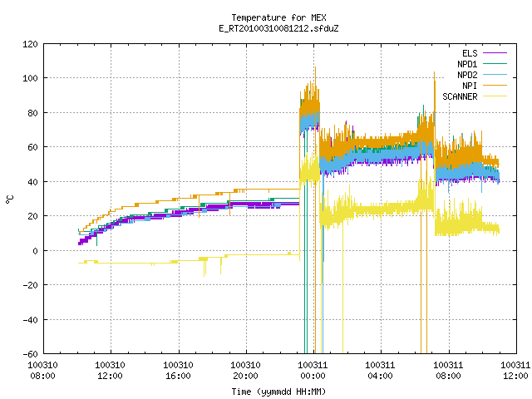Click the °C y-axis unit label
532x399 pixels.
(x=9, y=199)
